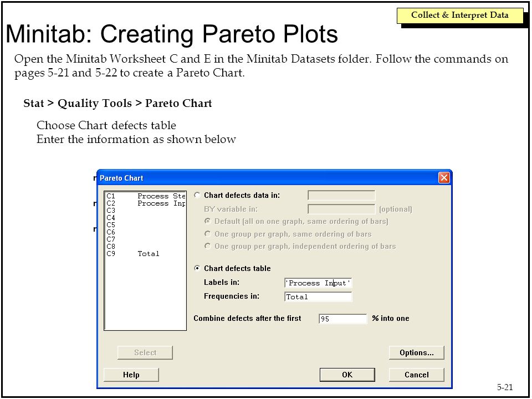
Task: Choose 'One group per graph, same ordering' option
Action: pos(208,234)
